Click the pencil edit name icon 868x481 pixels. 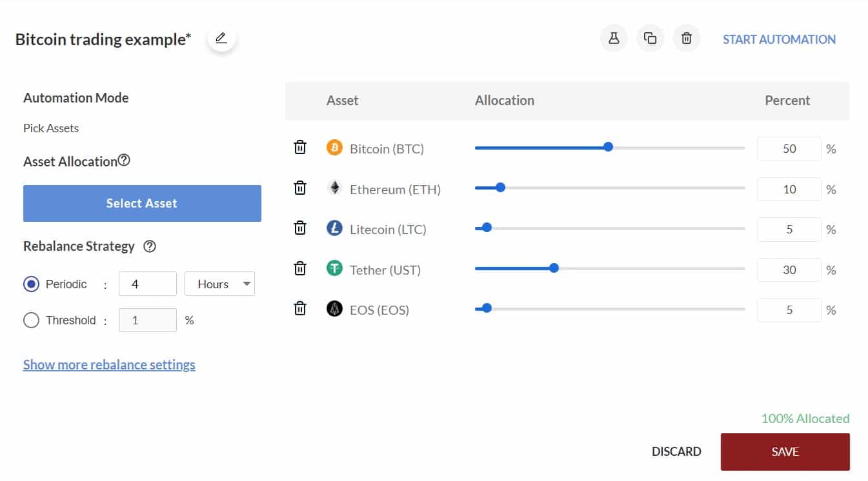pos(221,39)
